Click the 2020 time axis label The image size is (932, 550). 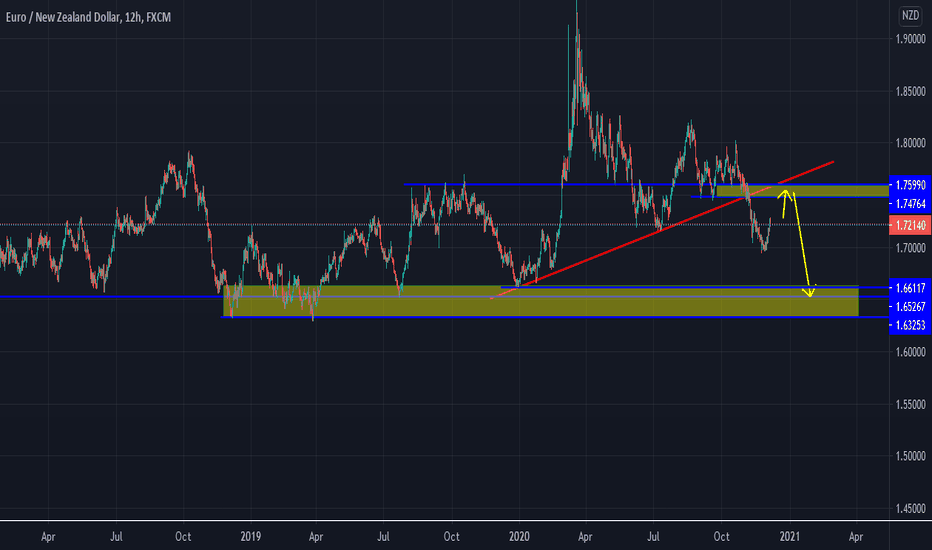(x=519, y=536)
